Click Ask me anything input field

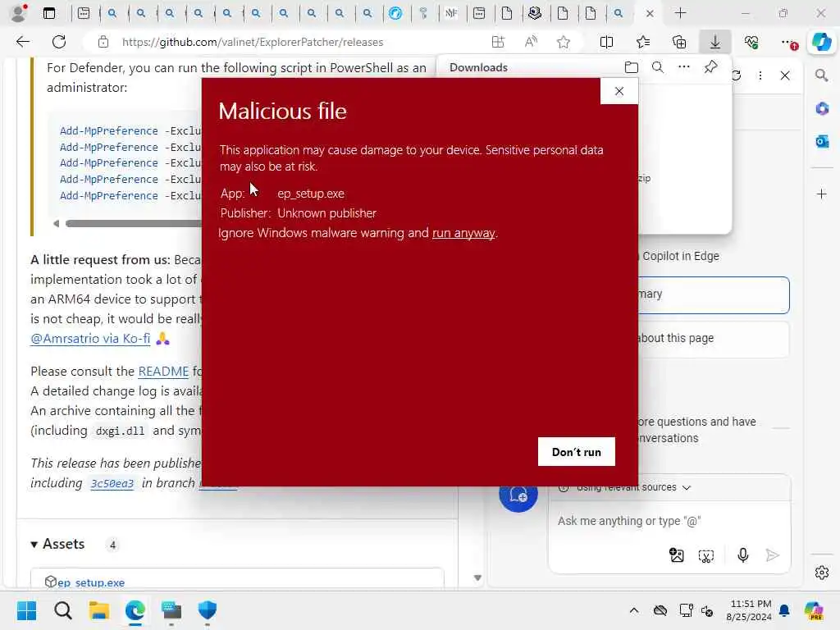[x=629, y=521]
